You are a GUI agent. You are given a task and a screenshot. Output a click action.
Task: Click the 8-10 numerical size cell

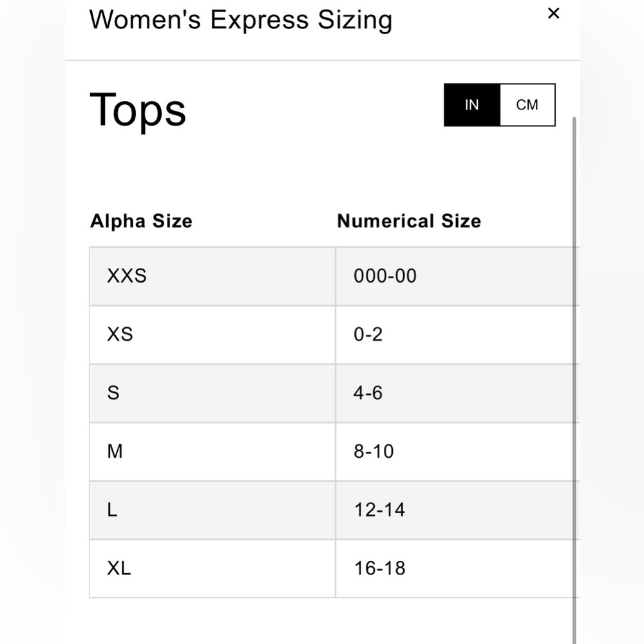coord(457,452)
